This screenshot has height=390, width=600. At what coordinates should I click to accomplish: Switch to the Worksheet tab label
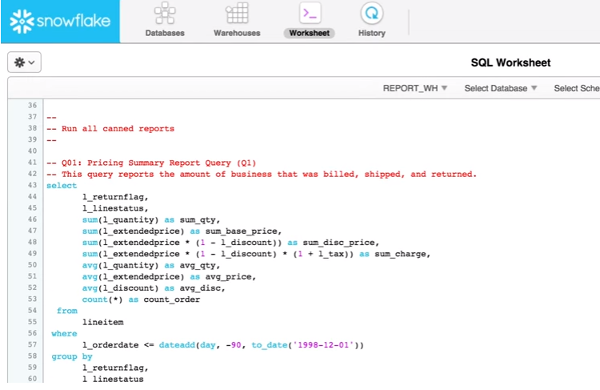[x=309, y=33]
